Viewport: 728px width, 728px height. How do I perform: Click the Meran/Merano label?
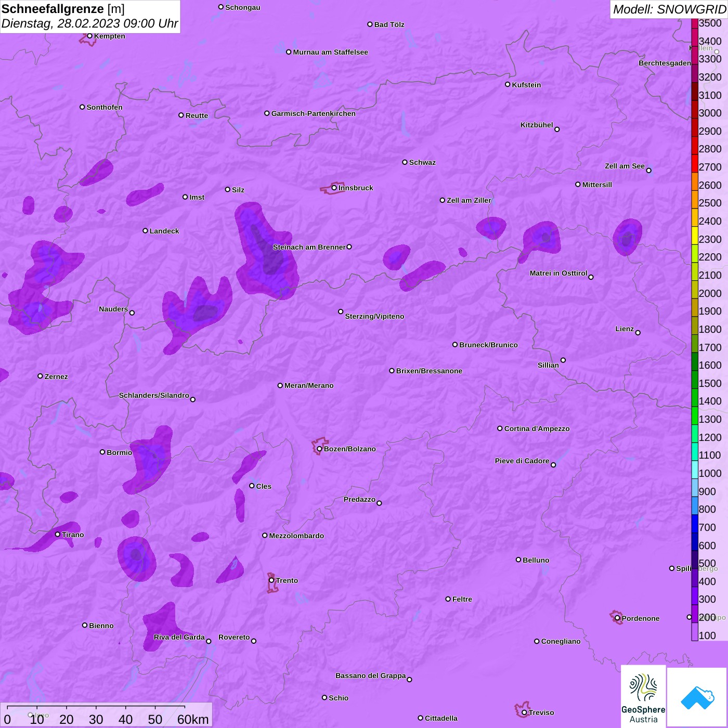tap(309, 385)
